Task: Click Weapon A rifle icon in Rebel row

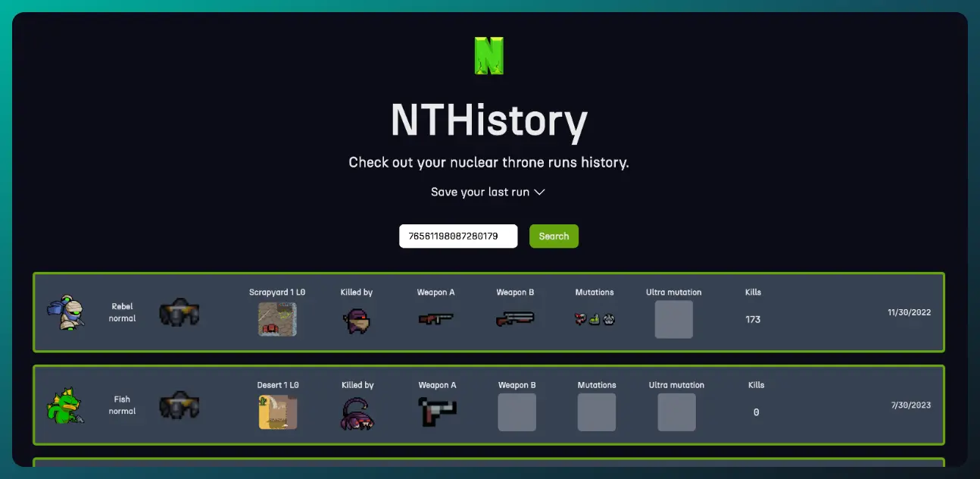Action: (436, 320)
